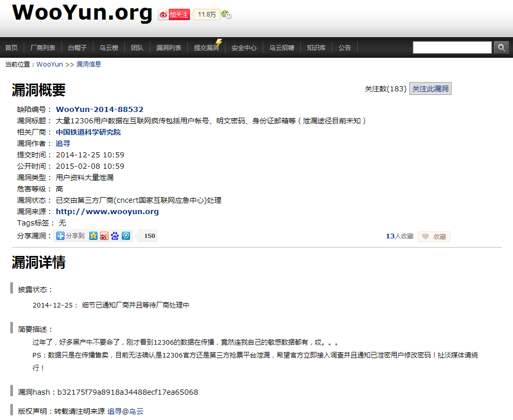The image size is (513, 420).
Task: Click 关注数(183) text
Action: 386,89
